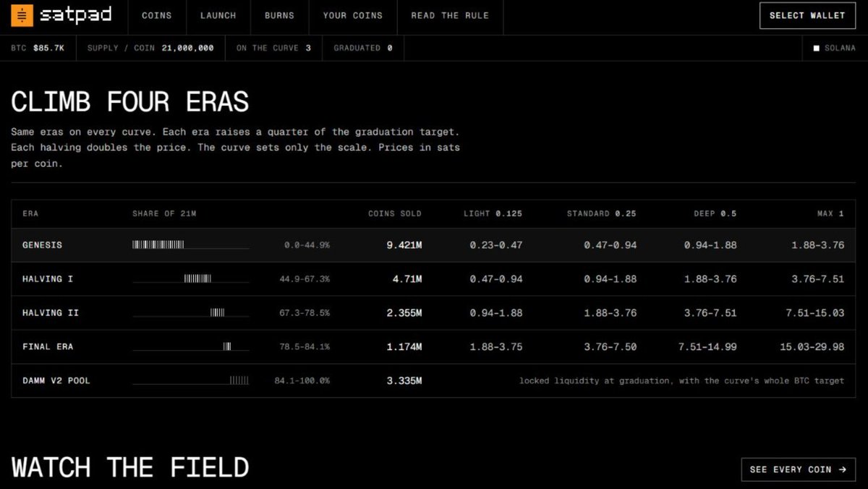Click the 7.51-14.99 Deep price cell

tap(707, 347)
